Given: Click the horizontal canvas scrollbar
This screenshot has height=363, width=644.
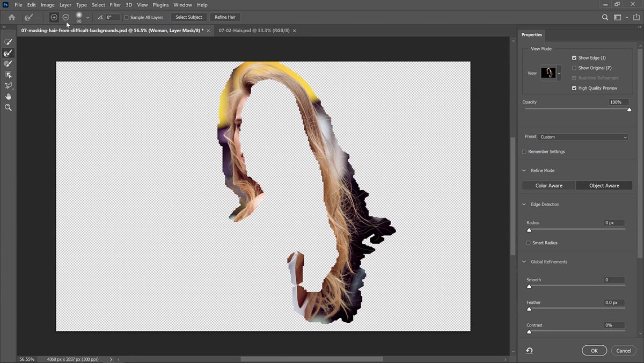Looking at the screenshot, I should pos(312,359).
